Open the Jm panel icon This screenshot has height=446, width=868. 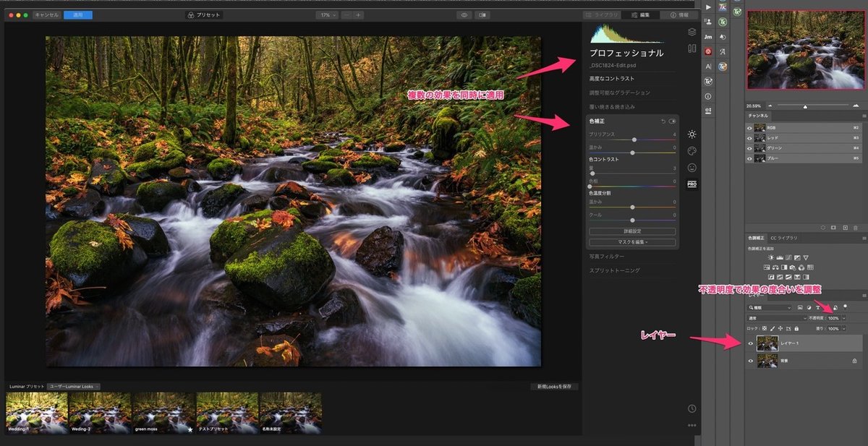[708, 36]
